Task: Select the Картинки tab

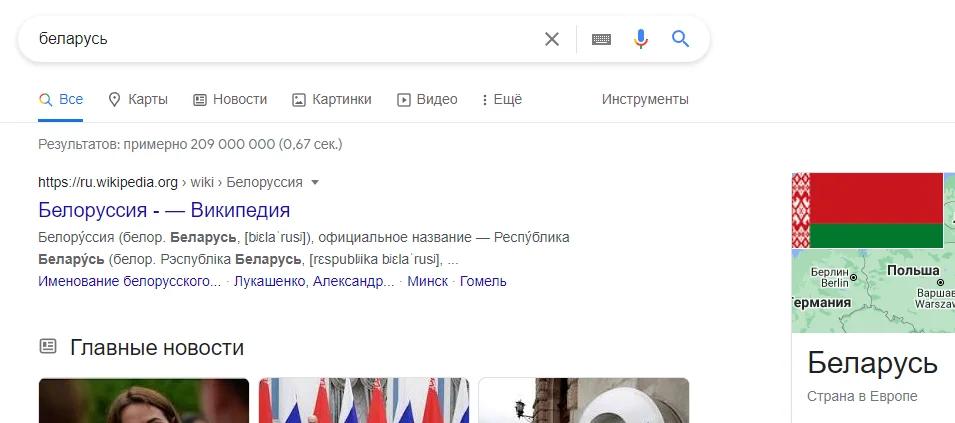Action: (331, 99)
